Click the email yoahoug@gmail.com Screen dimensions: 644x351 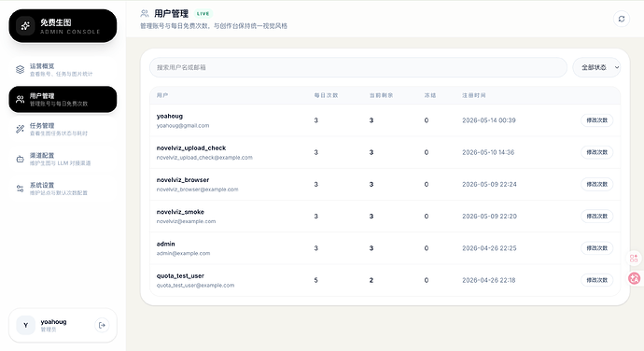pos(183,126)
